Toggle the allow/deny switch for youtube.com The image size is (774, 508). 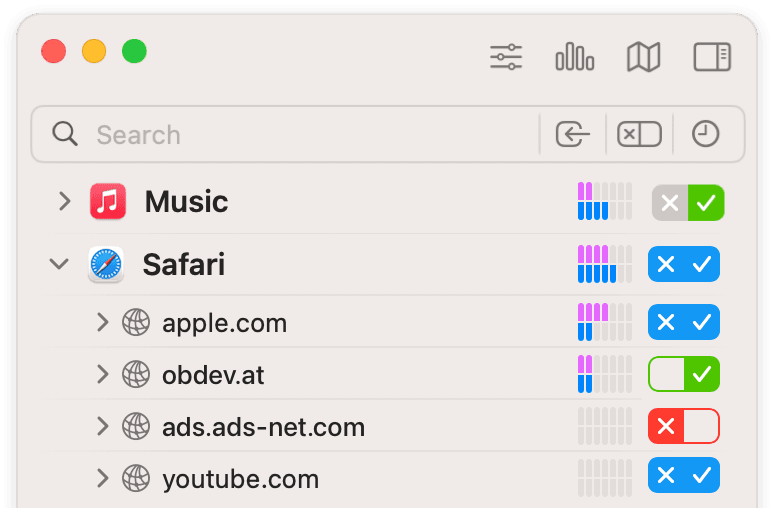point(684,475)
